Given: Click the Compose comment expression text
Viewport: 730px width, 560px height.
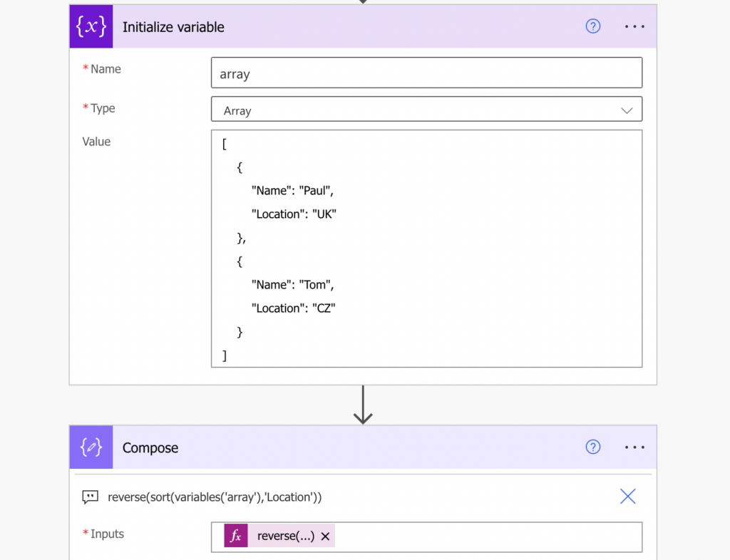Looking at the screenshot, I should (x=215, y=497).
